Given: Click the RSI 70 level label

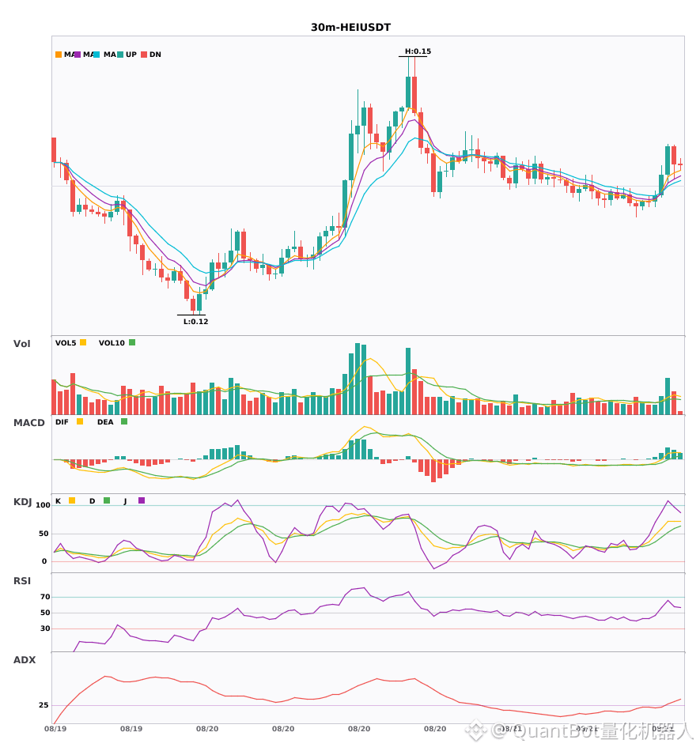Looking at the screenshot, I should tap(45, 597).
